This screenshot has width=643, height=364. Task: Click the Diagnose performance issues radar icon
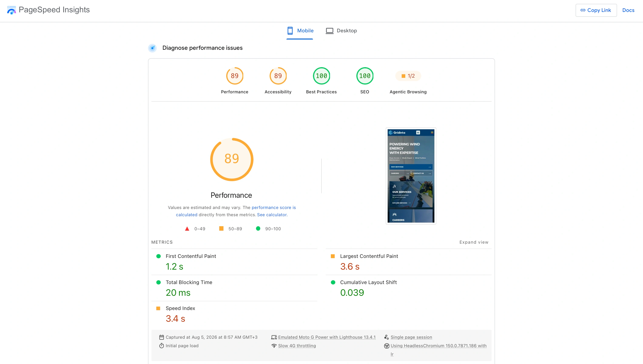152,48
